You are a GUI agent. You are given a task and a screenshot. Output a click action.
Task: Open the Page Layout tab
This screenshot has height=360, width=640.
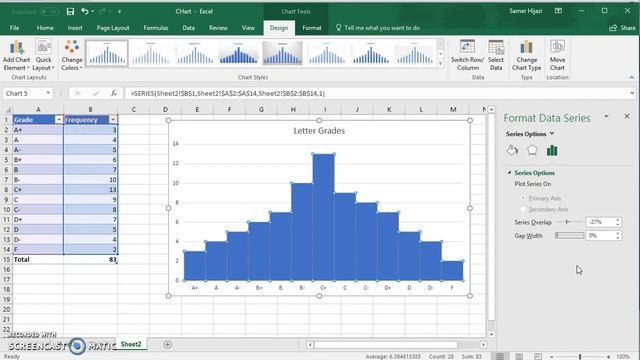click(x=113, y=28)
